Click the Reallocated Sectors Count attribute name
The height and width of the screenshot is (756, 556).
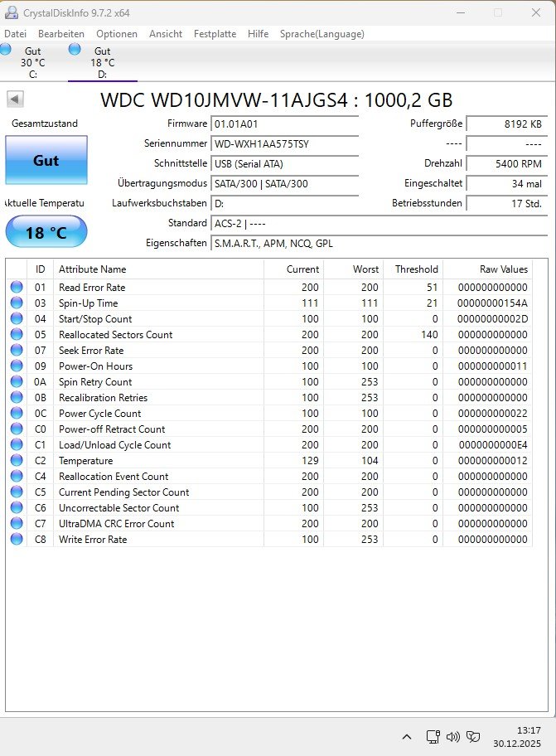click(116, 334)
